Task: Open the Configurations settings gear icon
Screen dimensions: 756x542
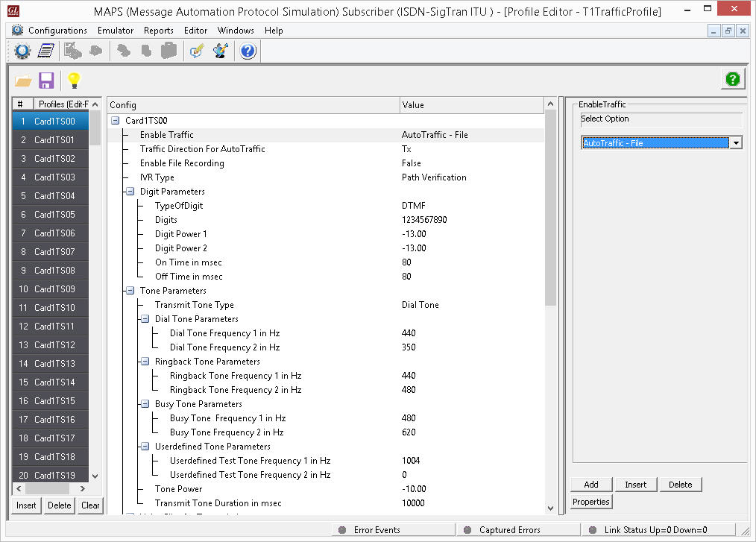Action: tap(21, 51)
